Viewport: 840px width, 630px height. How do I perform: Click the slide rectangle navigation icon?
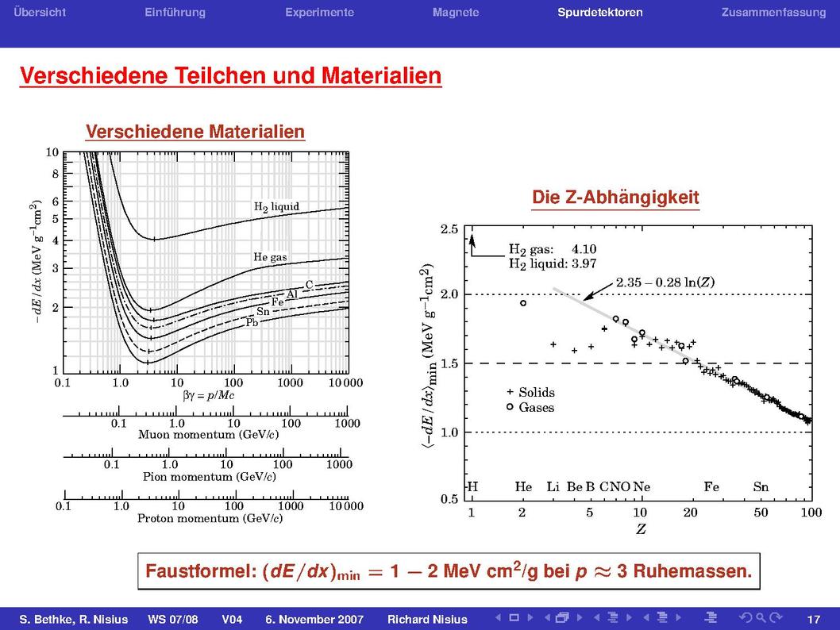514,617
